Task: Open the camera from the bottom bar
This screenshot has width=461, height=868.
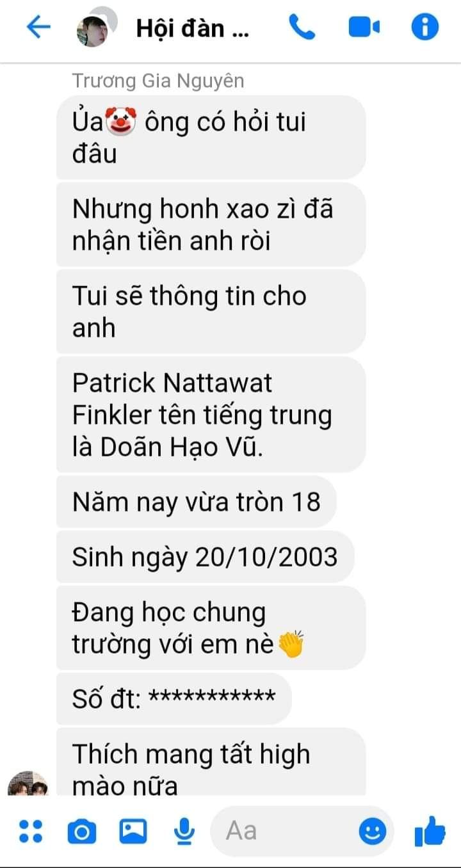Action: tap(81, 832)
